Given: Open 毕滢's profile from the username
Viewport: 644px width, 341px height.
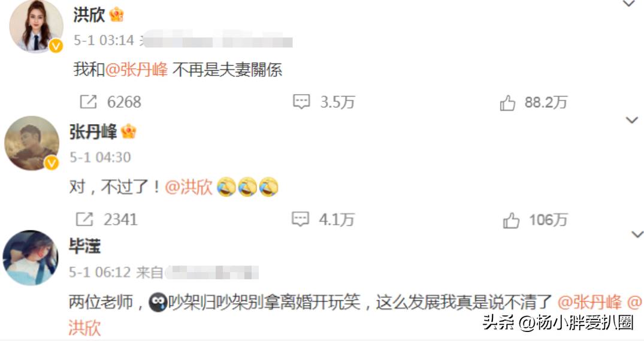Looking at the screenshot, I should pos(85,246).
